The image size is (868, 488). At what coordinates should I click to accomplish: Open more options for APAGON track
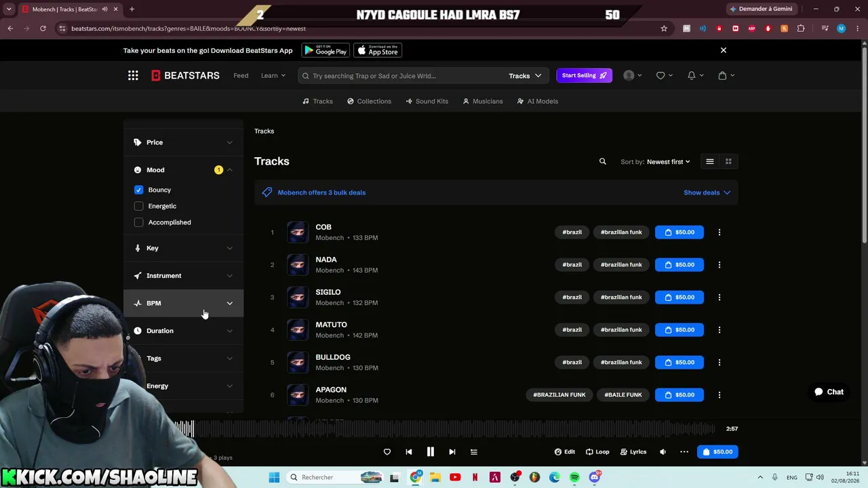[719, 394]
